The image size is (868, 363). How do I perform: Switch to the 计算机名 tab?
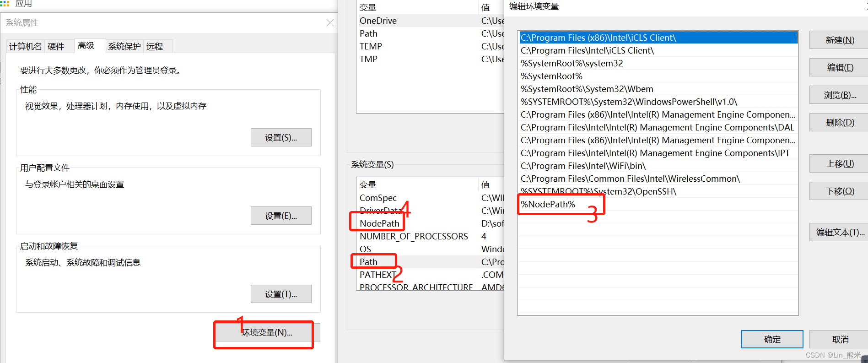pos(25,46)
